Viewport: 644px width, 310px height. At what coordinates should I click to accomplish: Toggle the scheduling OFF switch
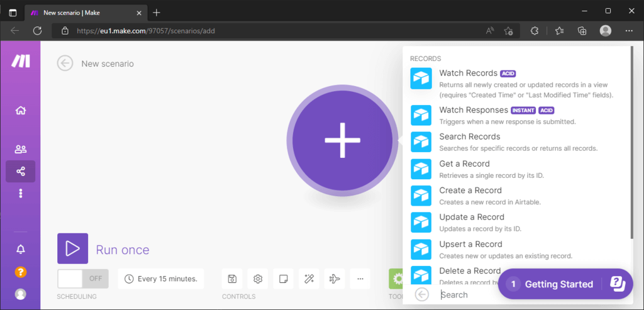tap(83, 279)
